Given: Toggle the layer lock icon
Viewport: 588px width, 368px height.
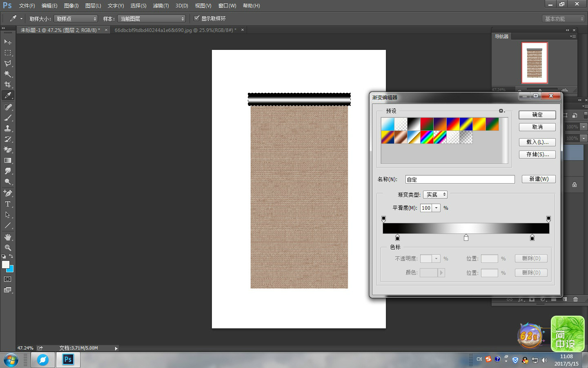Looking at the screenshot, I should (575, 184).
